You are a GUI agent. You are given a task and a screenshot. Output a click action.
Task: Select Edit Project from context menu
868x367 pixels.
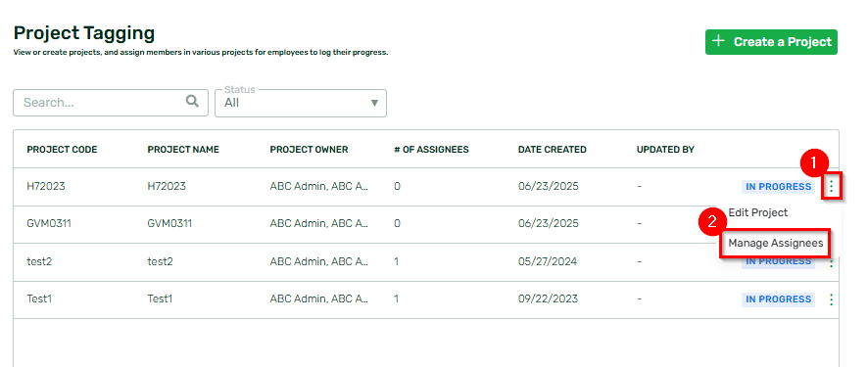pos(758,212)
